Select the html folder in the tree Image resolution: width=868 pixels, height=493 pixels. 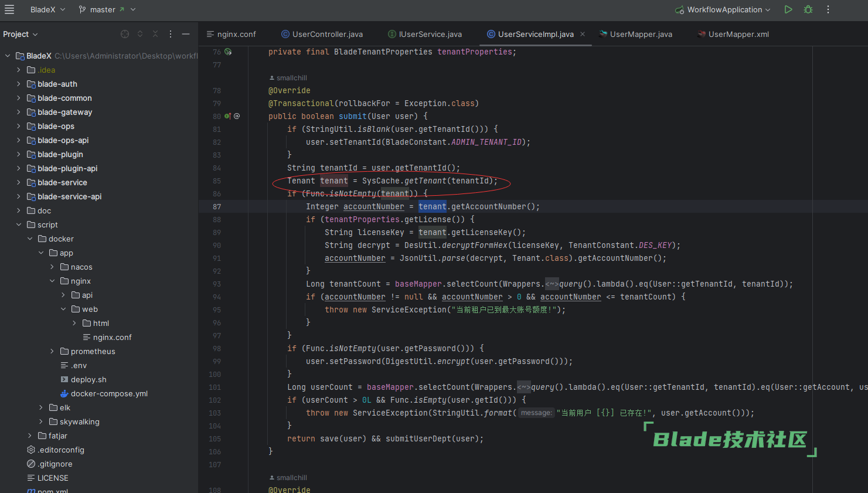tap(101, 323)
